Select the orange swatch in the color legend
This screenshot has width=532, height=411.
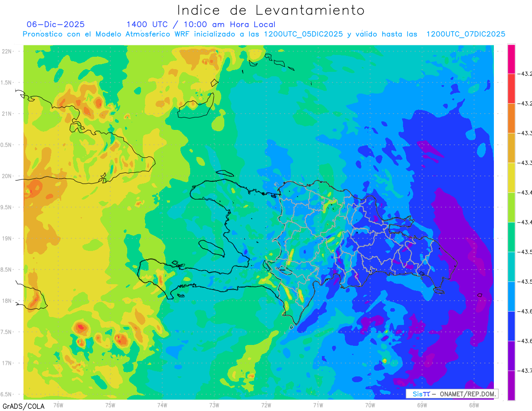point(511,118)
